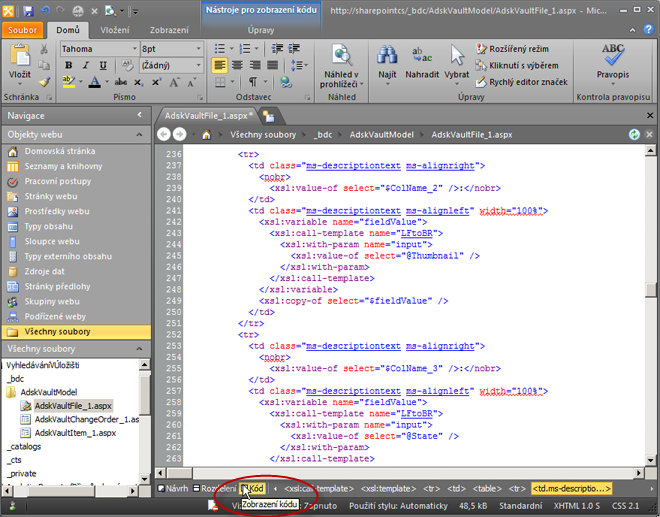Collapse the Navigace pane arrow

139,115
